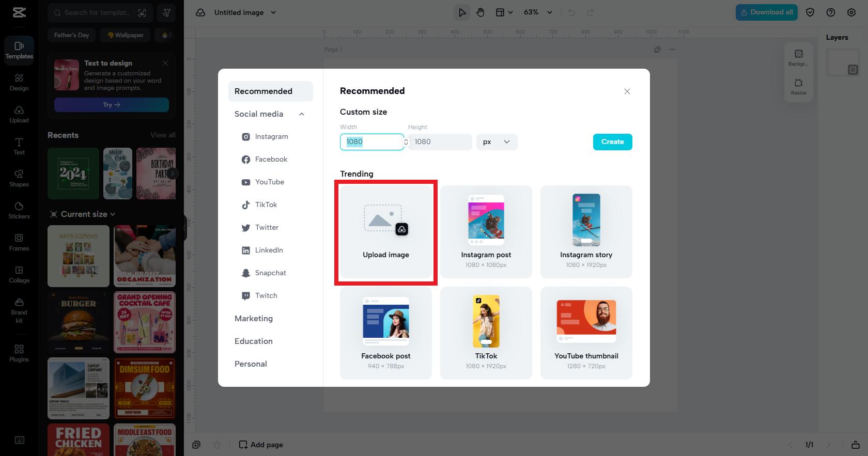Open the Shapes panel
This screenshot has height=456, width=868.
click(19, 179)
